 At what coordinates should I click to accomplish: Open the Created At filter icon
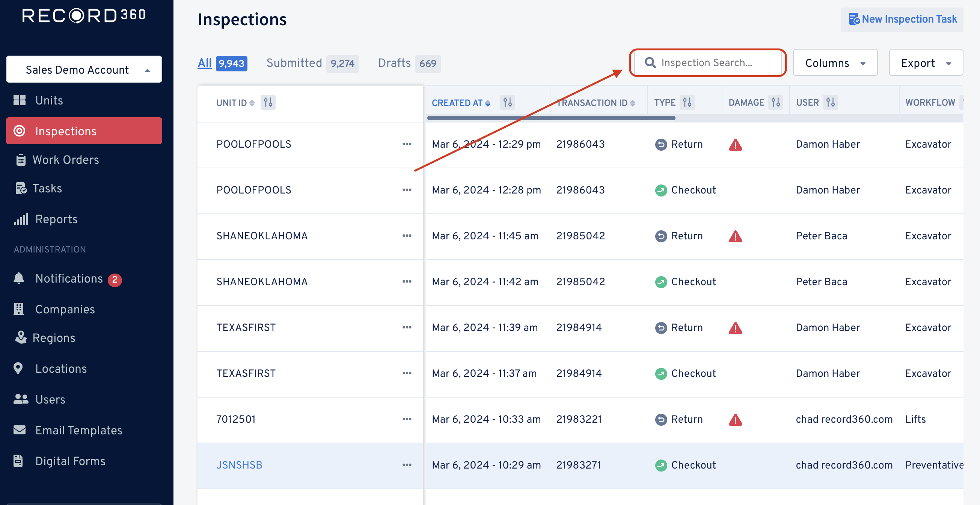pos(508,103)
